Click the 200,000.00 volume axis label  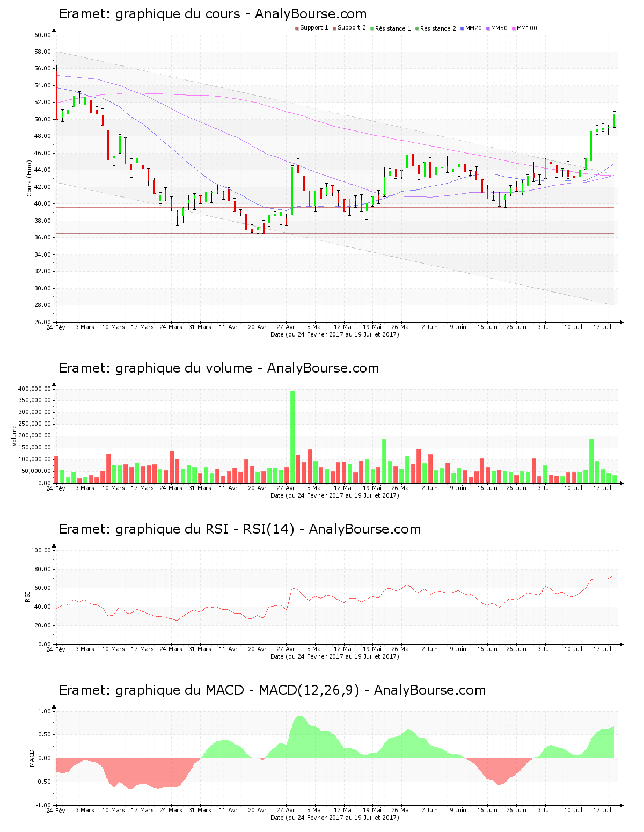(x=35, y=436)
